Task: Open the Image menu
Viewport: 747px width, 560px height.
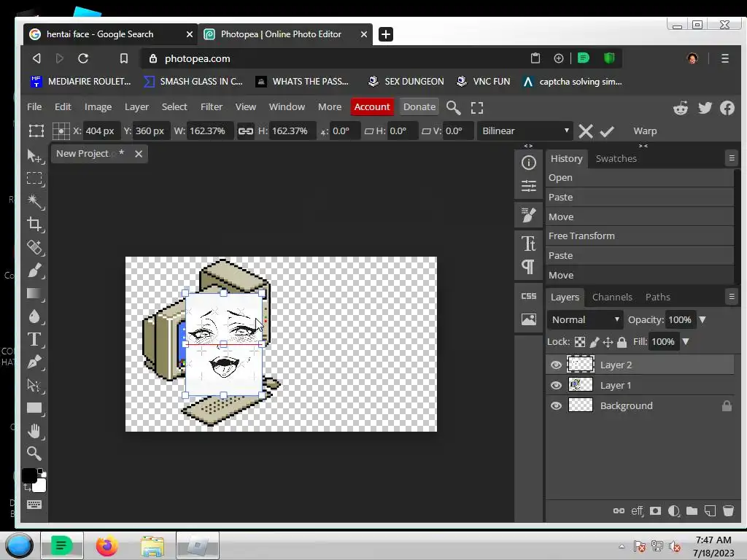Action: click(x=98, y=106)
